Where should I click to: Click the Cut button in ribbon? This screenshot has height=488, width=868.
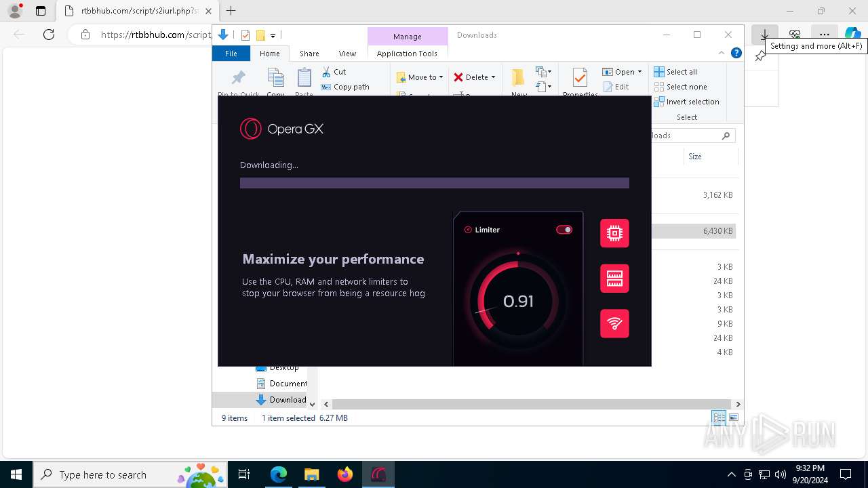[334, 72]
